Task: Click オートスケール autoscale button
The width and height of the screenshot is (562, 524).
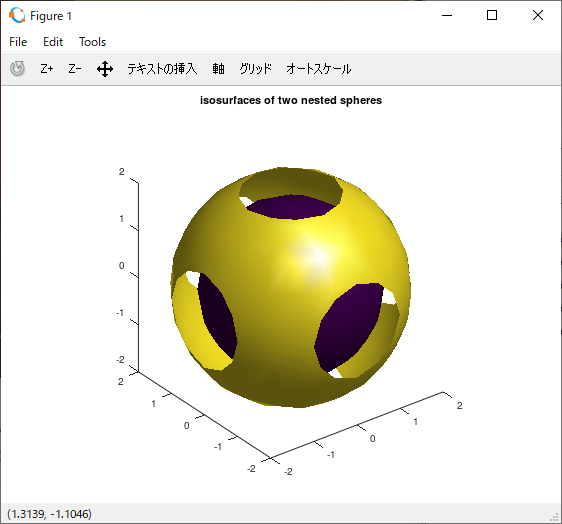Action: 318,68
